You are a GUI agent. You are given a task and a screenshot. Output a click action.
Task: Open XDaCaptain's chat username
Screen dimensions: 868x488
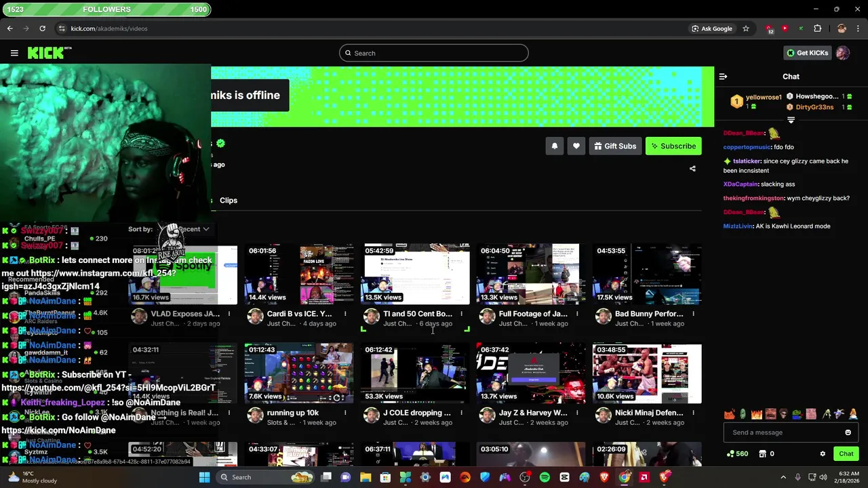coord(741,184)
